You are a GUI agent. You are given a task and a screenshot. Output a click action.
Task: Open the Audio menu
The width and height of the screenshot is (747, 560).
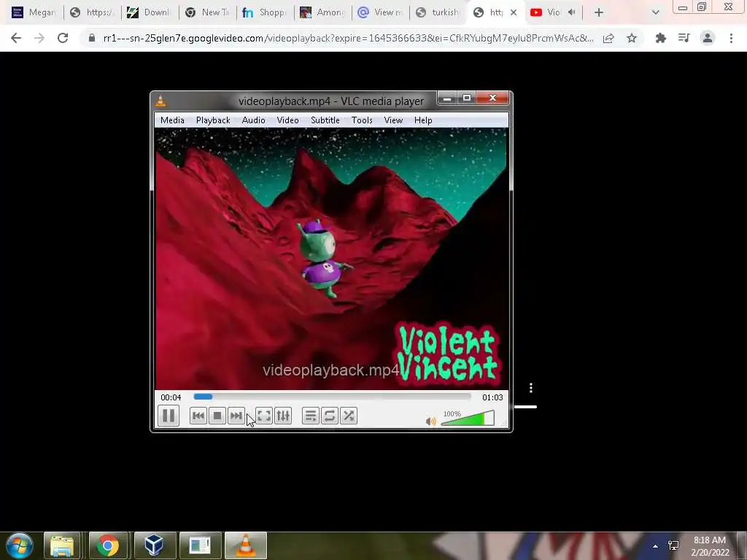pos(253,120)
